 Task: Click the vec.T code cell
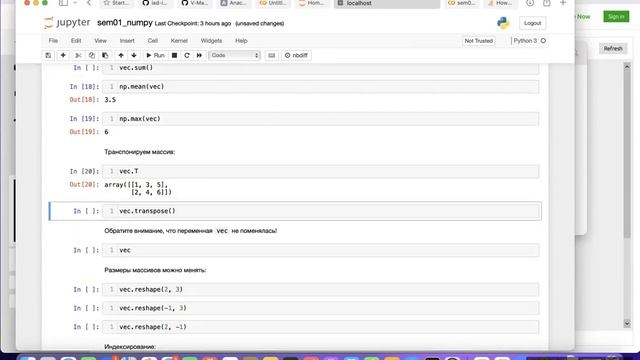(321, 171)
